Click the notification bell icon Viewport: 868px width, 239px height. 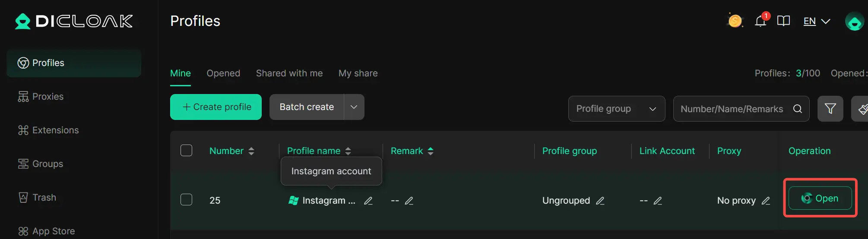click(760, 21)
